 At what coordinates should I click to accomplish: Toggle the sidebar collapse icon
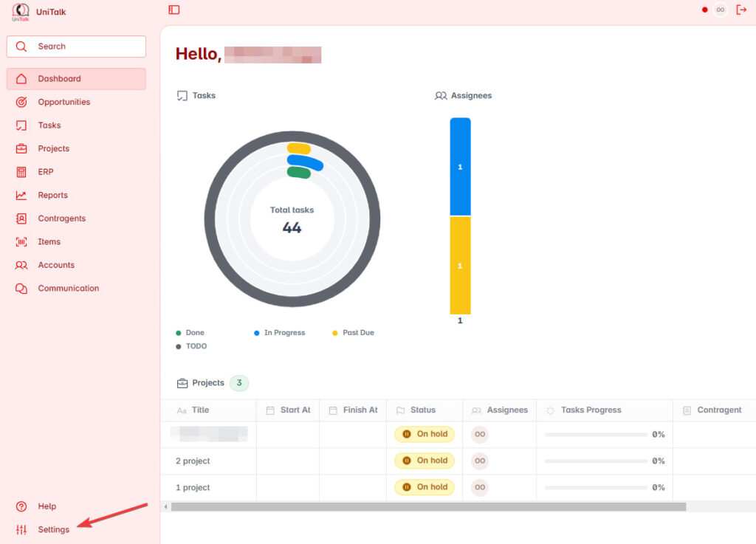point(174,10)
